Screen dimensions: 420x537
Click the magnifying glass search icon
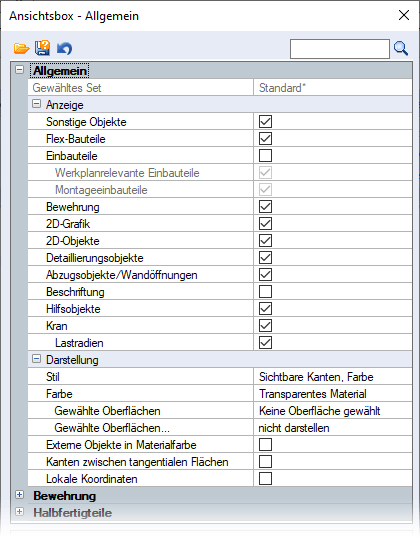pyautogui.click(x=401, y=48)
